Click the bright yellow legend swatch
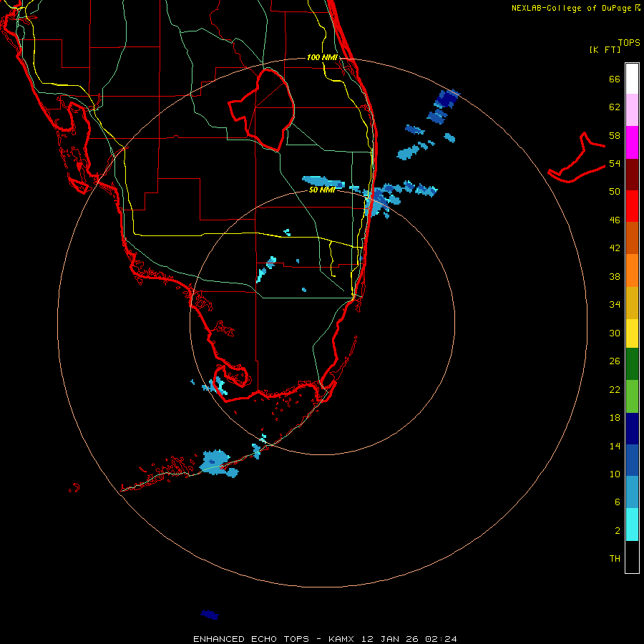The image size is (644, 644). coord(632,333)
